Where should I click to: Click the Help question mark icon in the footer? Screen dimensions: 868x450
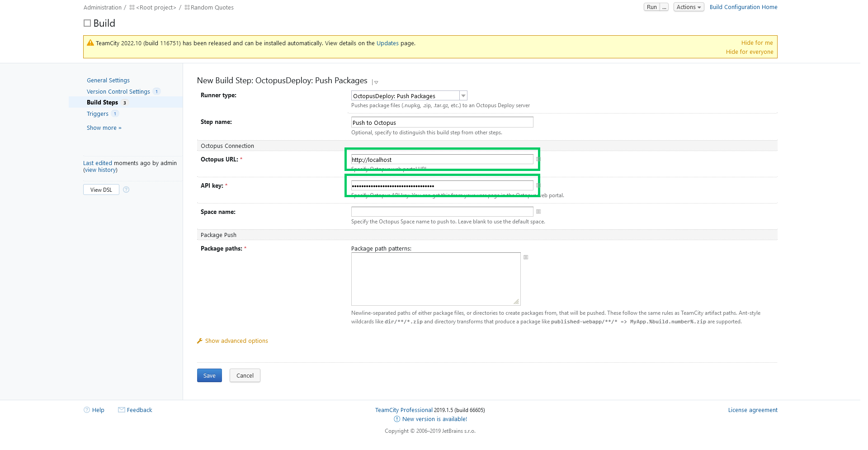[87, 410]
